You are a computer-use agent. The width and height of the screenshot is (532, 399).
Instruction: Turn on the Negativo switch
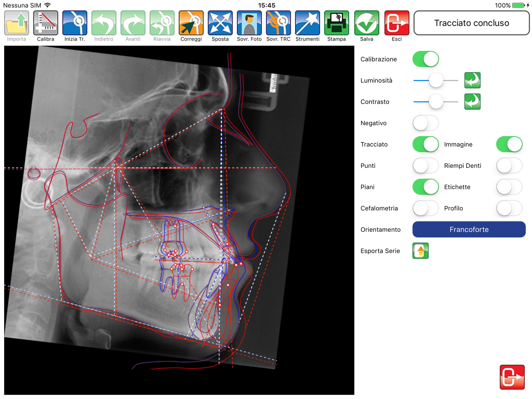425,123
